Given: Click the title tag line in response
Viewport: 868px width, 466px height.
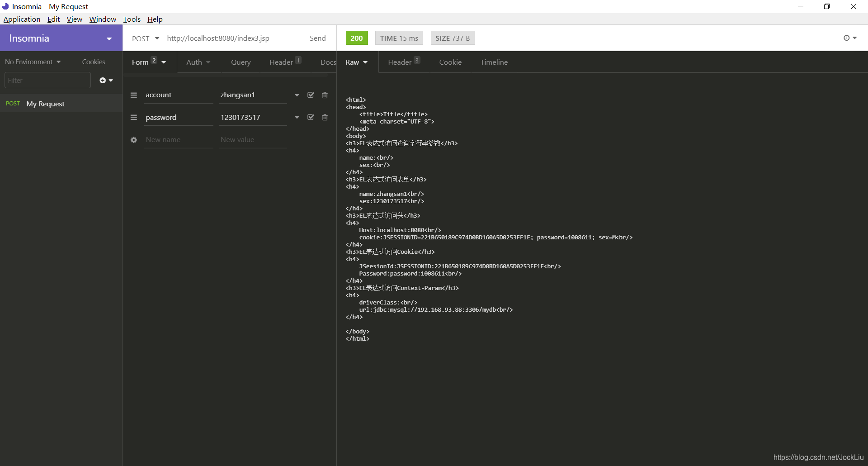Looking at the screenshot, I should point(393,114).
